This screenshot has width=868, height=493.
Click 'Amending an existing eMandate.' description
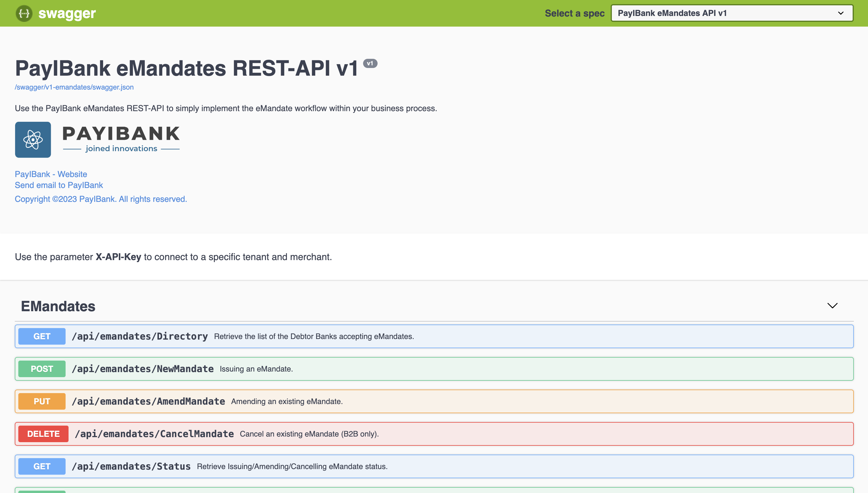(x=287, y=401)
